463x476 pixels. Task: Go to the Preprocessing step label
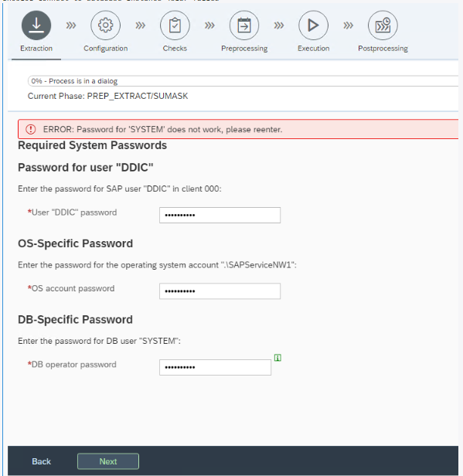pos(244,48)
